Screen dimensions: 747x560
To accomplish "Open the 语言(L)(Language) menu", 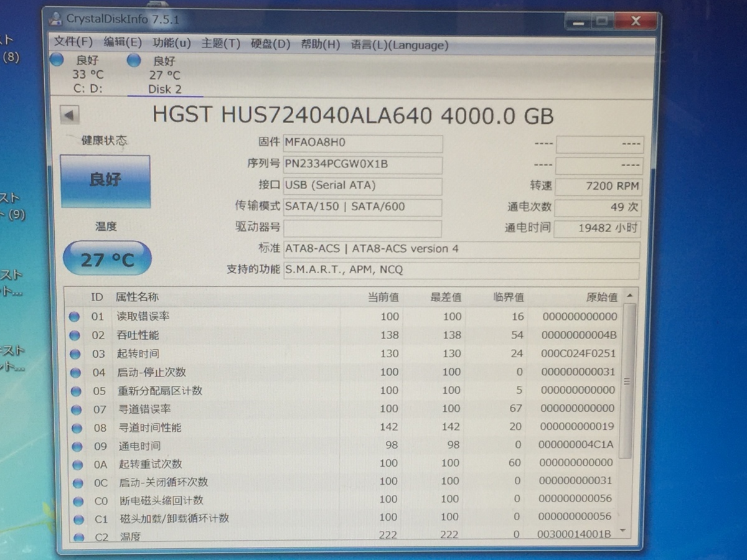I will [399, 45].
